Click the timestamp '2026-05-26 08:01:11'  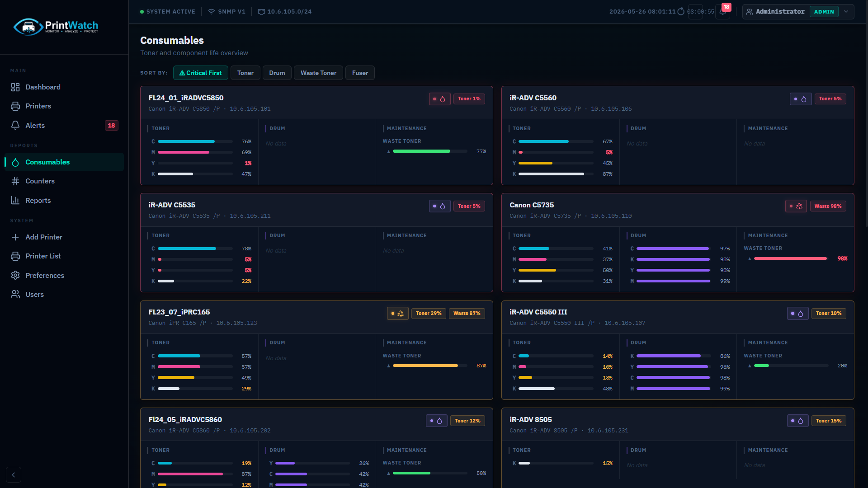[x=642, y=12]
